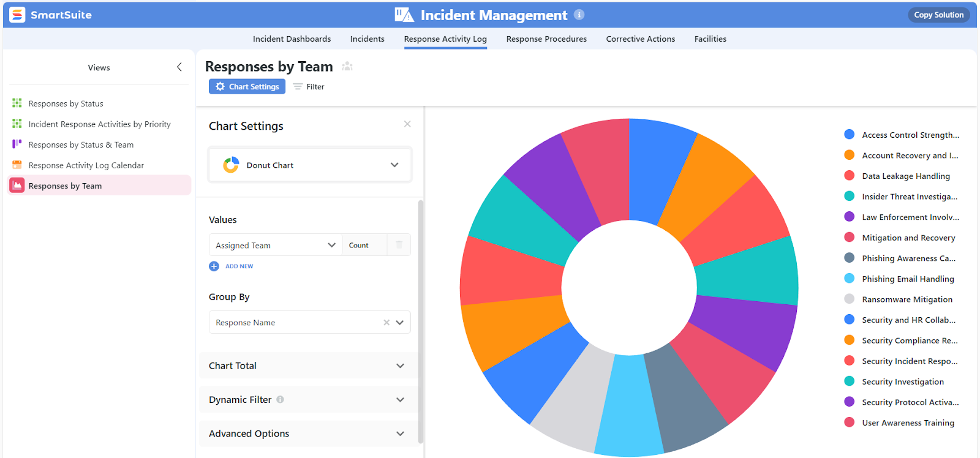Open the Response Procedures tab
Viewport: 980px width, 458px height.
click(546, 39)
